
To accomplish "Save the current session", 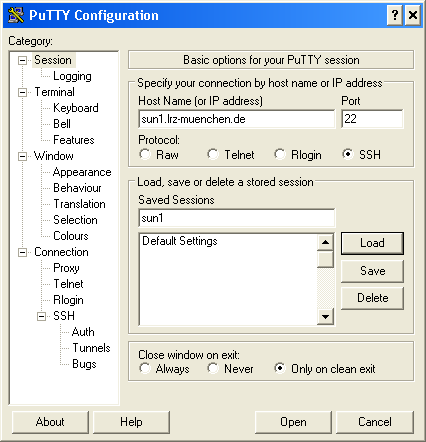I will (372, 271).
